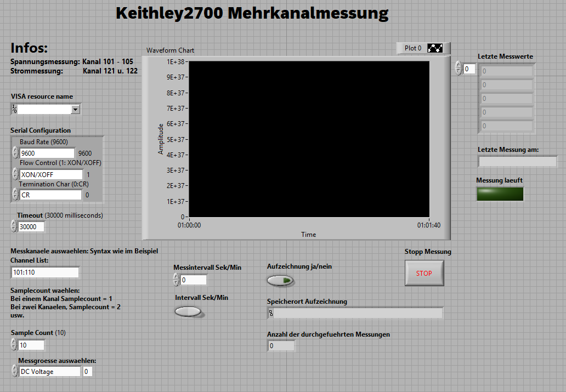
Task: Click the 1E+38 upper amplitude scale label
Action: pos(176,62)
